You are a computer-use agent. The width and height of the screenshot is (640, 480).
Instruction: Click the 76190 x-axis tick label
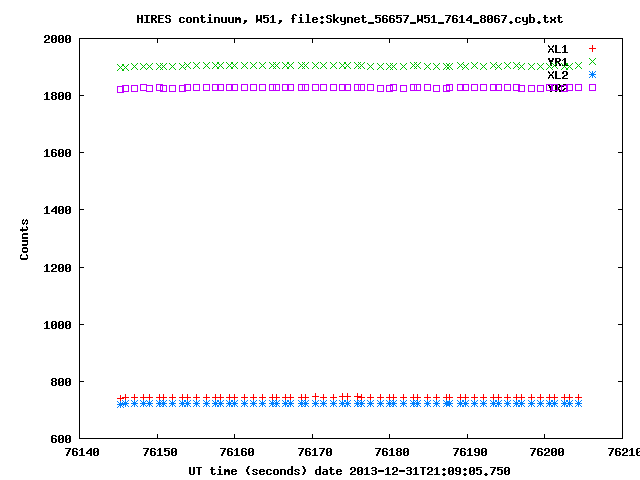tap(470, 452)
